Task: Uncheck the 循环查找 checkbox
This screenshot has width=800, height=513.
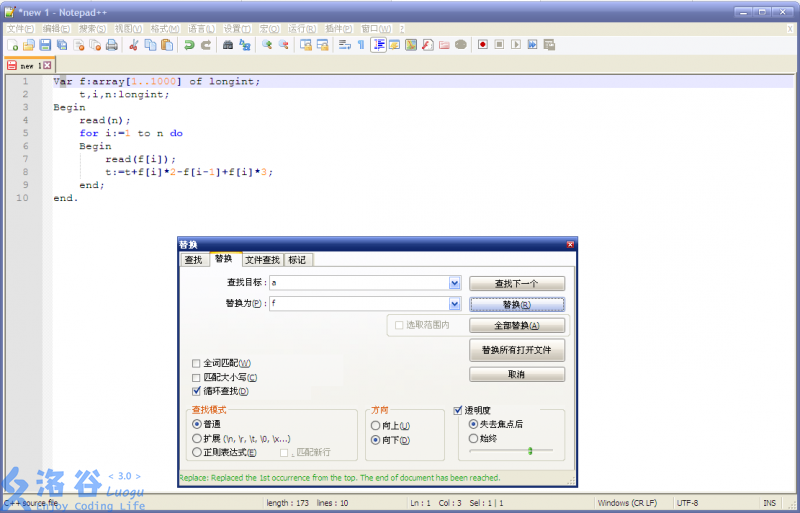Action: click(x=196, y=392)
